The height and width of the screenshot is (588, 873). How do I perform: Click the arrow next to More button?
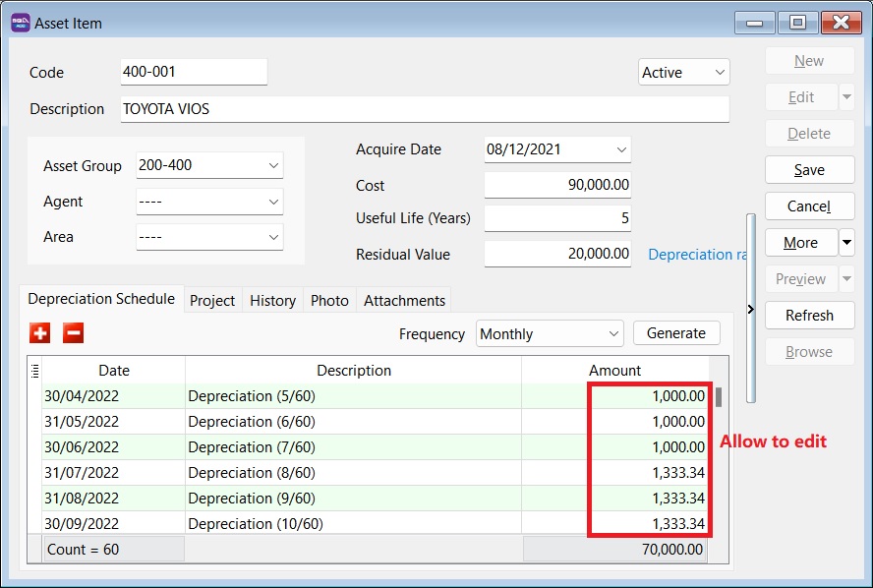click(x=846, y=243)
